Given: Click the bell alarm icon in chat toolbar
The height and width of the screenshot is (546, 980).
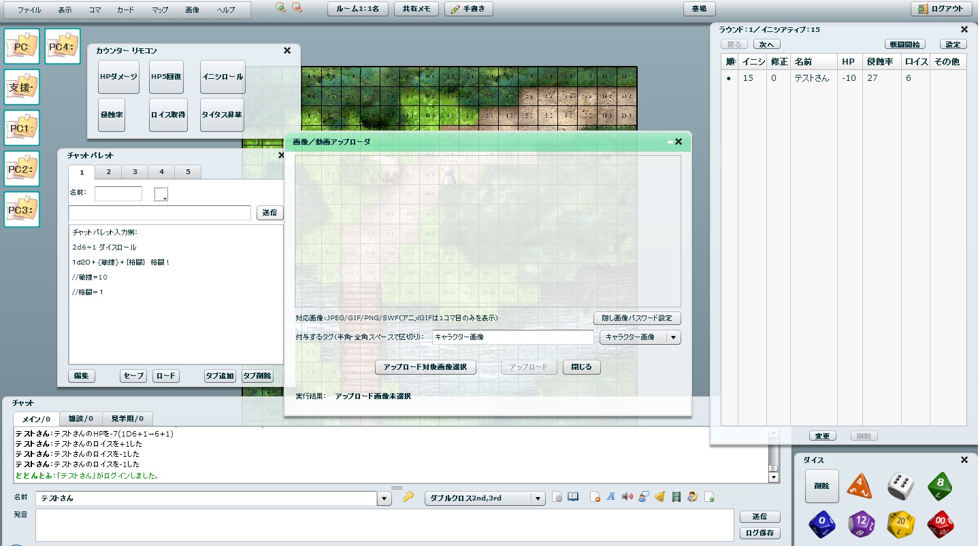Looking at the screenshot, I should [x=659, y=497].
